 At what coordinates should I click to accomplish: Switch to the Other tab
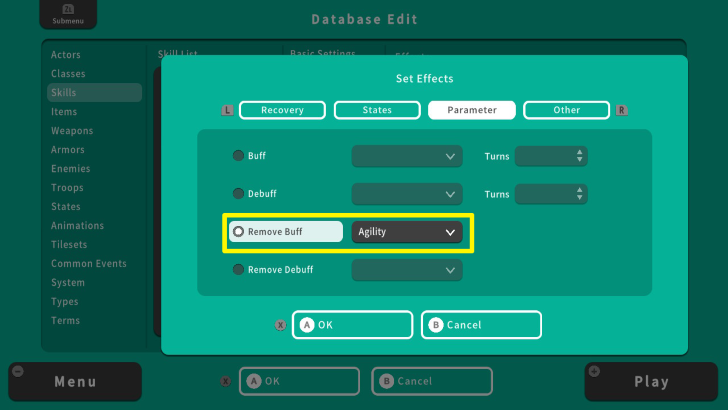(x=566, y=110)
